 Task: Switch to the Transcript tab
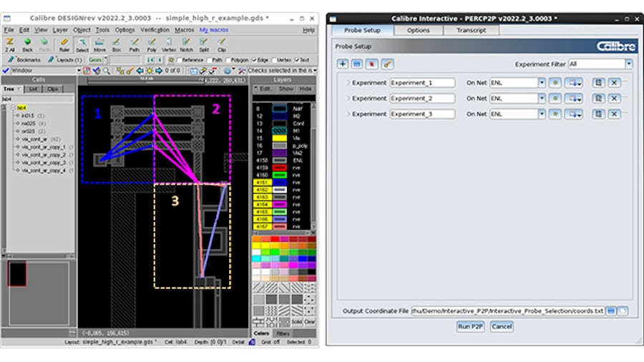tap(471, 30)
